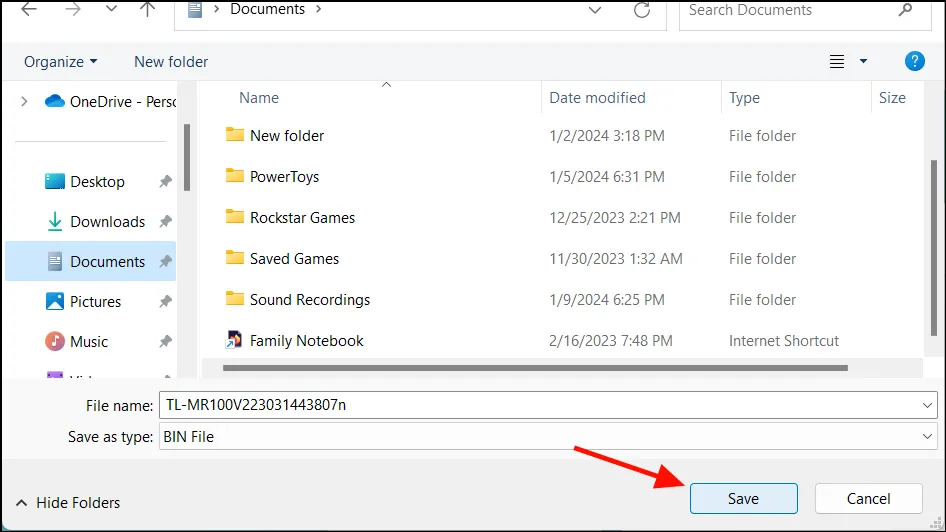Select the Rockstar Games folder
This screenshot has height=532, width=946.
[302, 218]
